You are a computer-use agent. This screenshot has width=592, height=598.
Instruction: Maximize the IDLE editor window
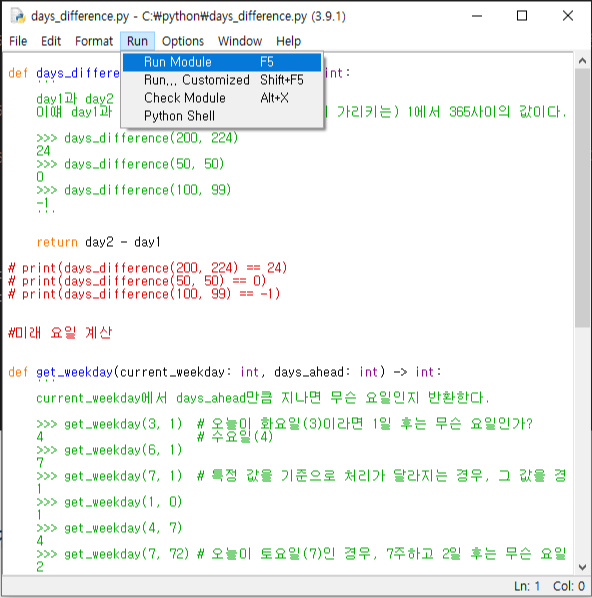[x=522, y=16]
